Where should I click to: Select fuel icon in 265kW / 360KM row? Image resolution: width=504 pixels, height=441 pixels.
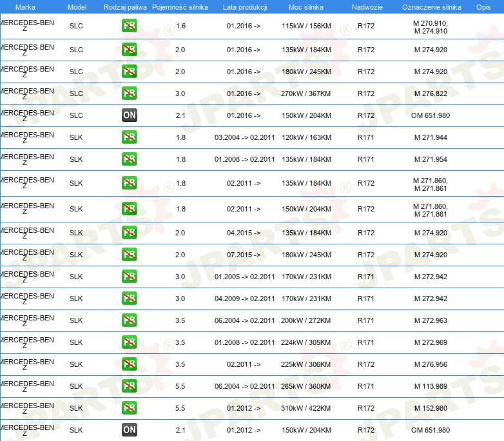click(129, 386)
